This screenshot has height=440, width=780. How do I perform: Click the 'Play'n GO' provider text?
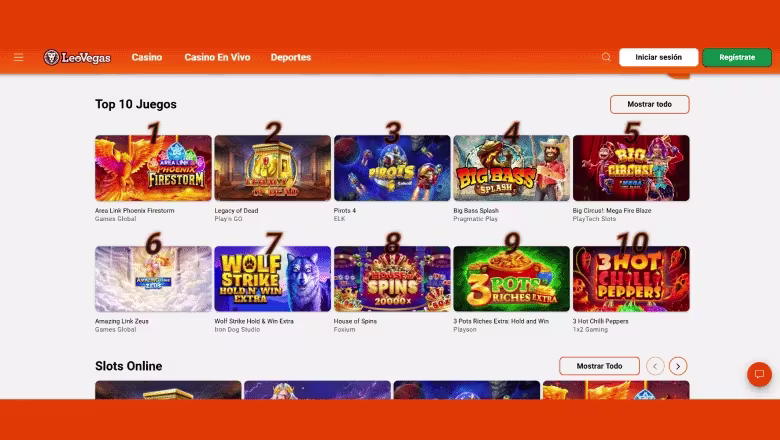click(x=228, y=219)
